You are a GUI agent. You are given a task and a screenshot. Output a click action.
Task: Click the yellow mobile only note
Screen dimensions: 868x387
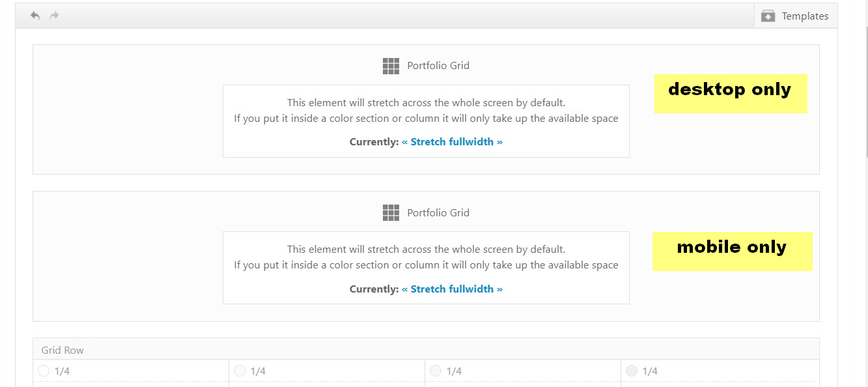[733, 251]
